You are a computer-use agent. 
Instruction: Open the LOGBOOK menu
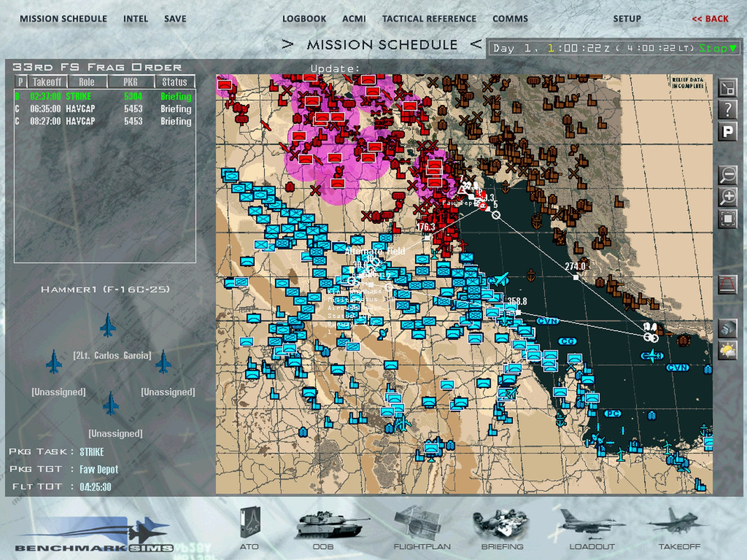pos(304,19)
